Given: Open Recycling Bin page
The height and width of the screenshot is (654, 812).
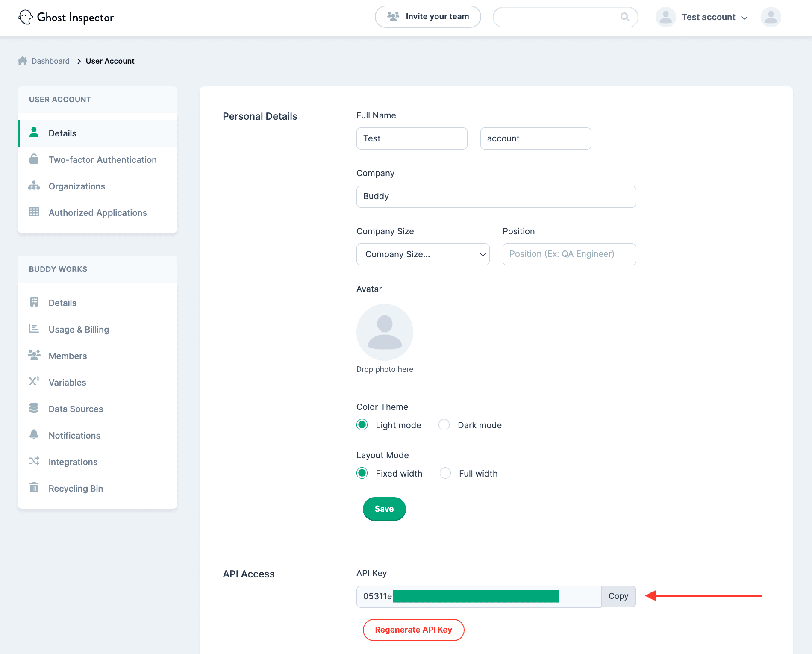Looking at the screenshot, I should 97,489.
